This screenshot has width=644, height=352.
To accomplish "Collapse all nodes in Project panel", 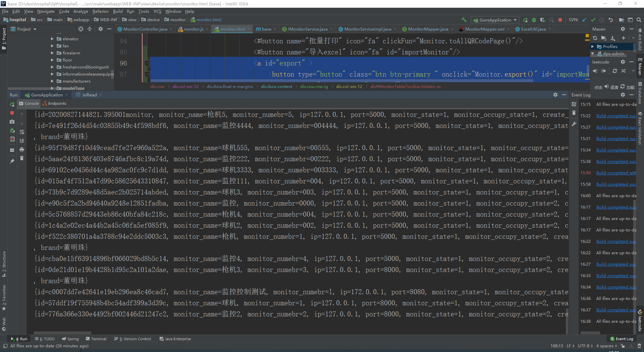I will (x=90, y=29).
